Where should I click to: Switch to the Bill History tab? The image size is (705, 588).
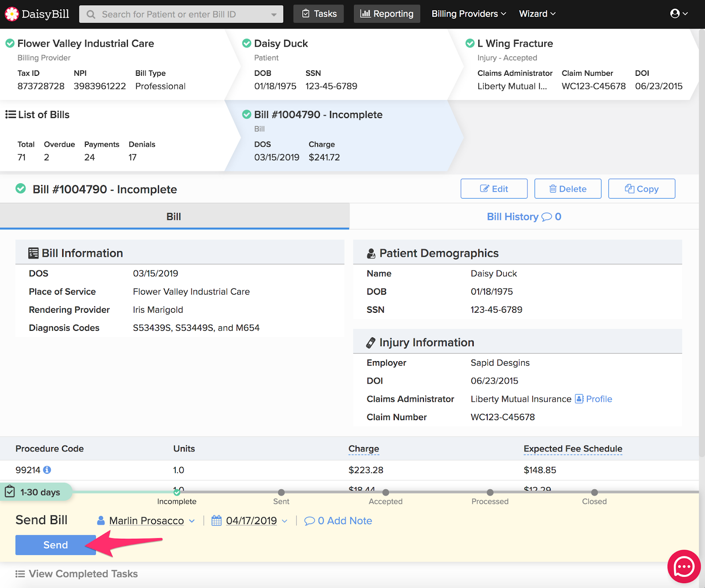point(523,217)
